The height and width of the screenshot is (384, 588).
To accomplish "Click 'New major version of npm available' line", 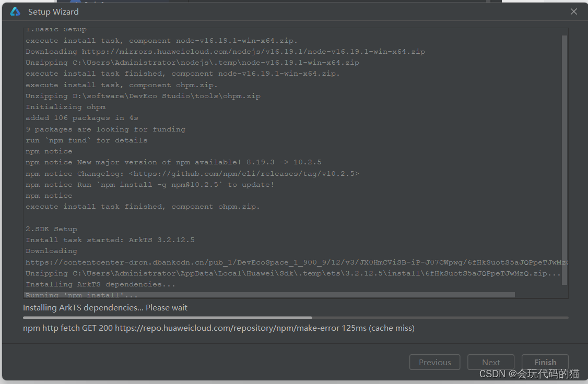I will (173, 162).
